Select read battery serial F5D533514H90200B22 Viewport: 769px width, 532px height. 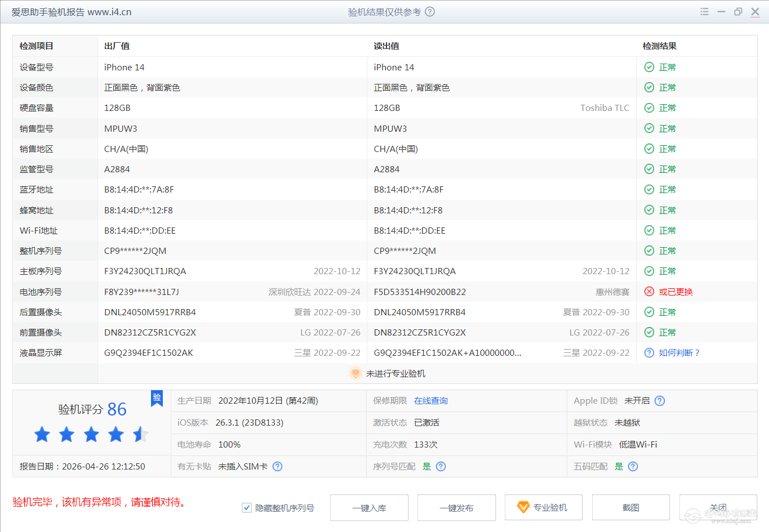click(420, 292)
